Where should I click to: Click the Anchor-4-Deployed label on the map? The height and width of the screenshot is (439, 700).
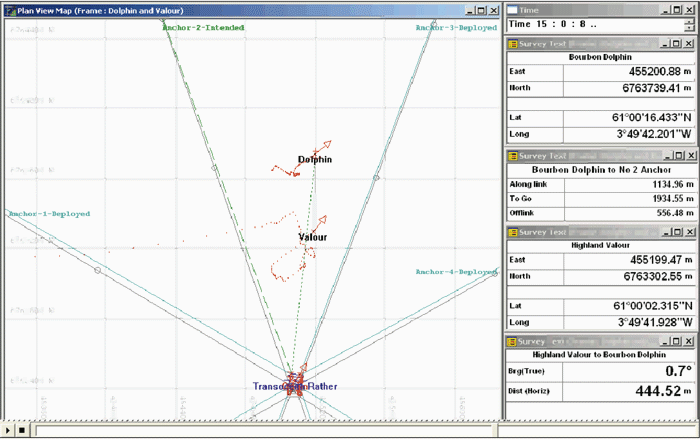click(x=455, y=272)
